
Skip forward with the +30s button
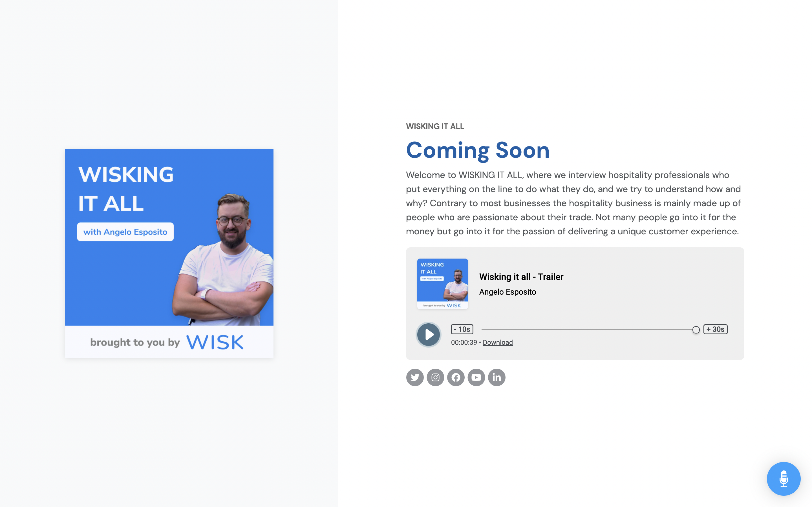[715, 329]
